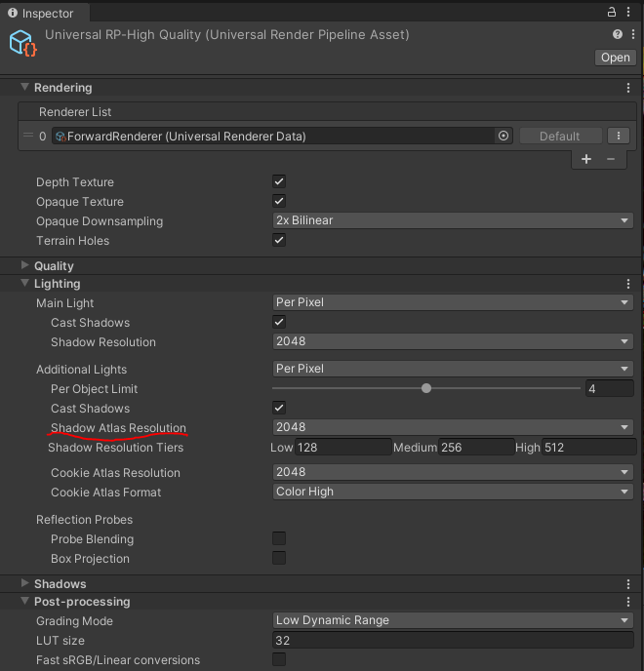Open the help reference icon for this asset
This screenshot has width=644, height=671.
click(x=617, y=34)
